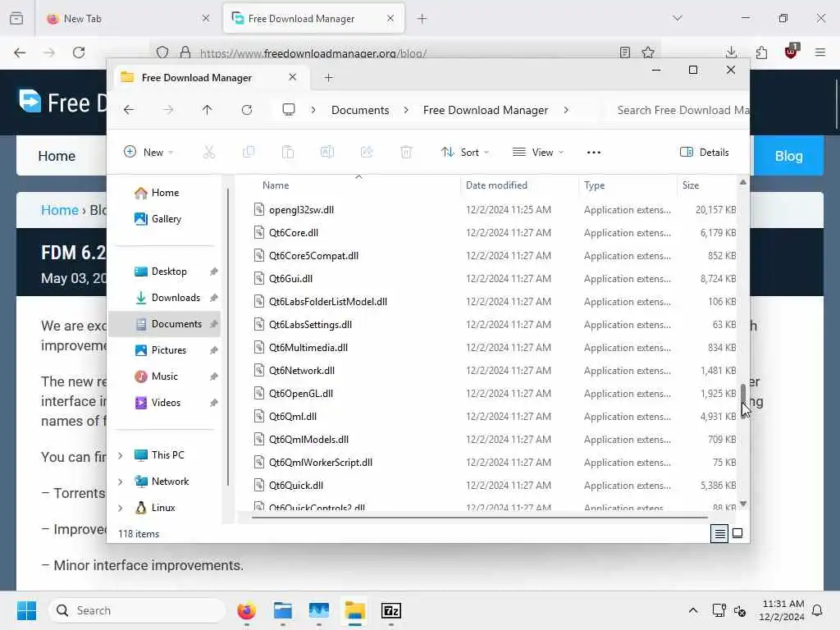Viewport: 840px width, 630px height.
Task: Open Firefox list all tabs dropdown
Action: (x=678, y=18)
